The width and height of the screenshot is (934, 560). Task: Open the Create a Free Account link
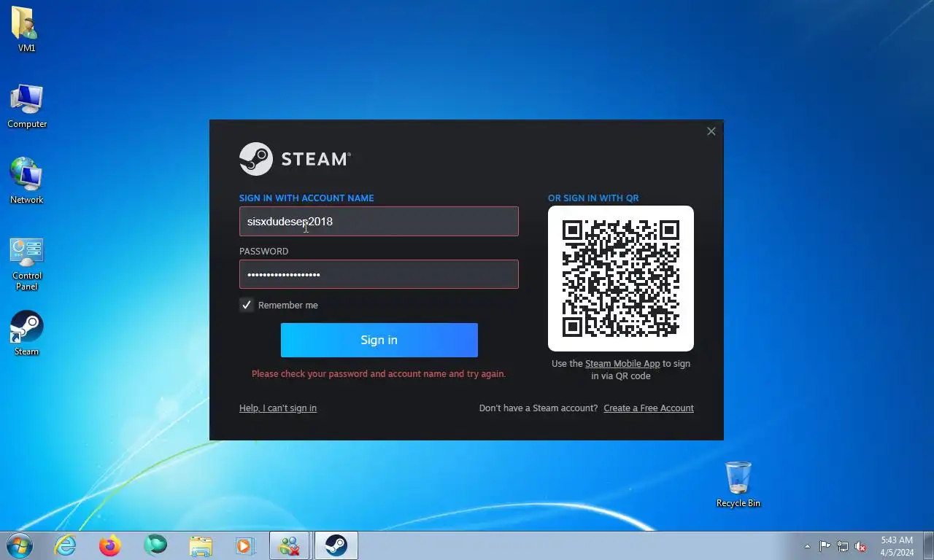649,408
